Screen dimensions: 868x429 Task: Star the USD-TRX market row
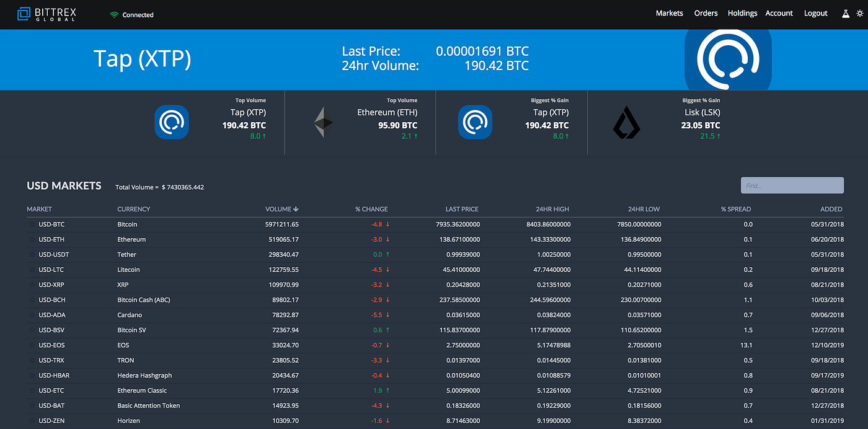tap(32, 360)
